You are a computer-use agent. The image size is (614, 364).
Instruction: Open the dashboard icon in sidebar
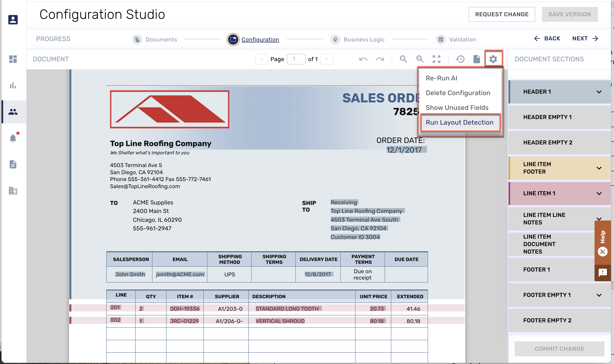13,59
